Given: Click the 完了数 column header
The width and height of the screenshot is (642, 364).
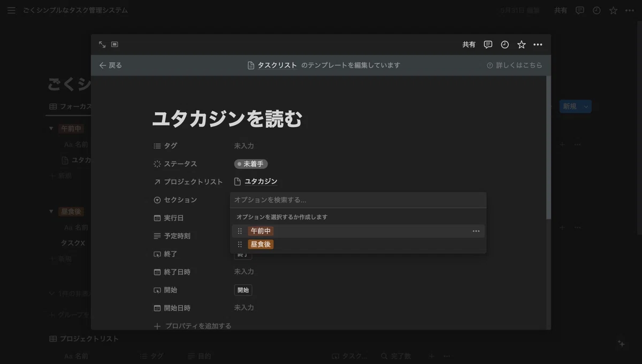Looking at the screenshot, I should click(396, 356).
